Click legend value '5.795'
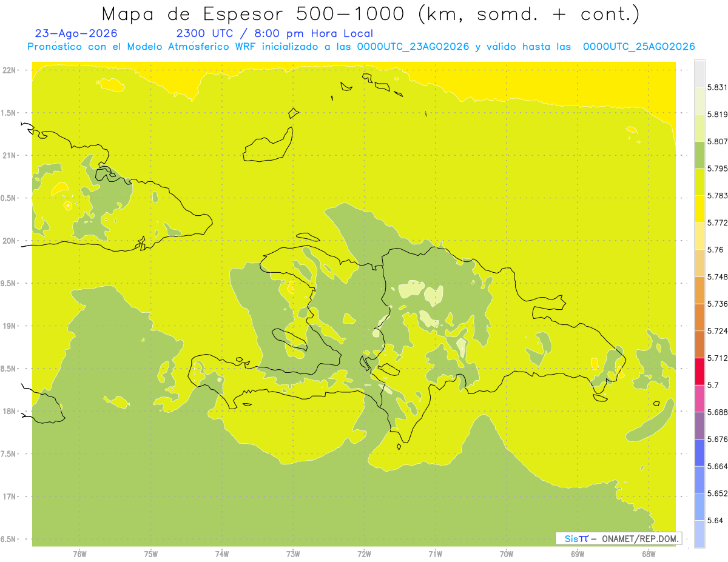Viewport: 728px width, 562px height. pos(718,168)
